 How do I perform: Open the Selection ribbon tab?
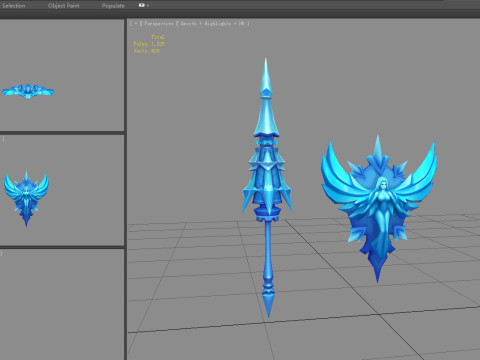coord(13,5)
